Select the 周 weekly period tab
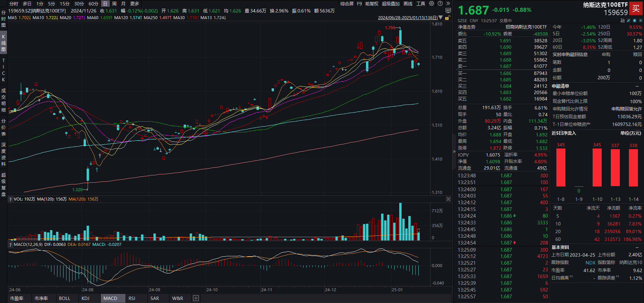The image size is (644, 303). [x=114, y=4]
